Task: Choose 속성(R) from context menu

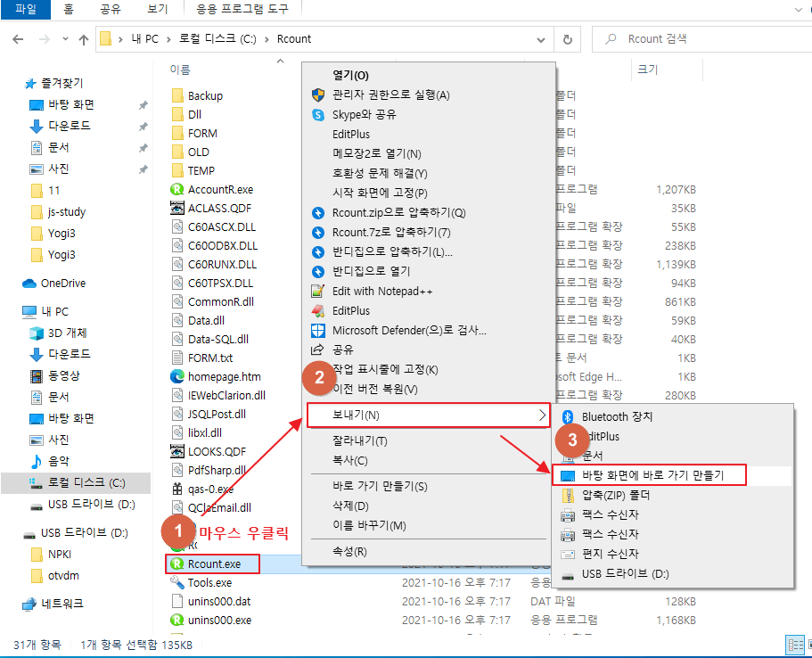Action: pyautogui.click(x=349, y=552)
